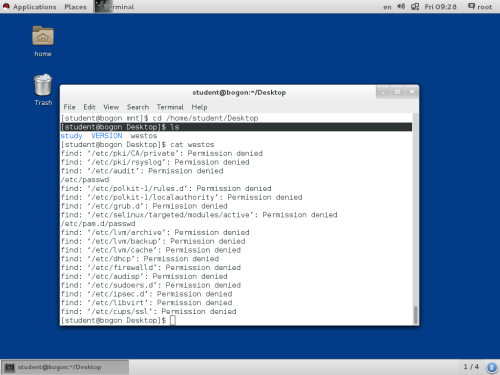Click the 'cat westos' command line
500x375 pixels.
(137, 145)
